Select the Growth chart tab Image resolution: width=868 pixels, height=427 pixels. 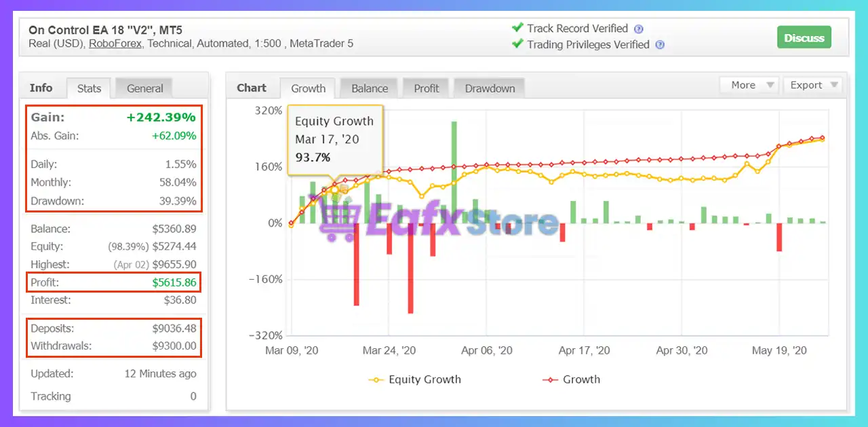click(x=308, y=88)
